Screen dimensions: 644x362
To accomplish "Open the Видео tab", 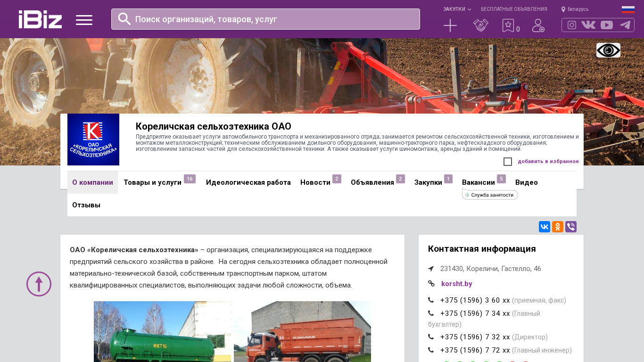I will (527, 182).
